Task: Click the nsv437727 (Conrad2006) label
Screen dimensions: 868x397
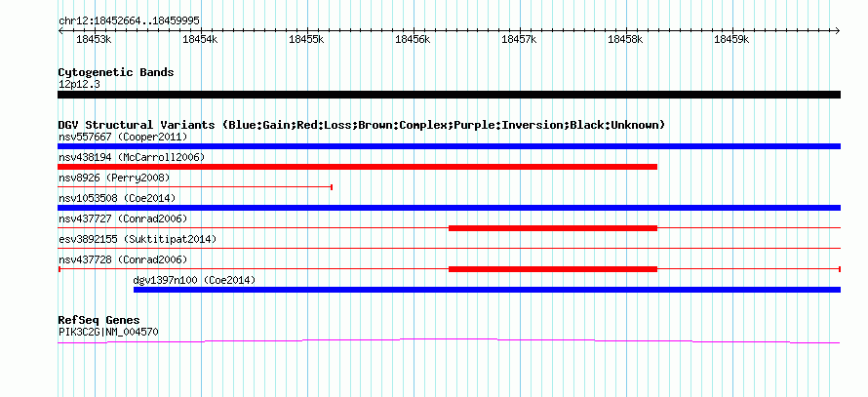Action: [x=123, y=218]
